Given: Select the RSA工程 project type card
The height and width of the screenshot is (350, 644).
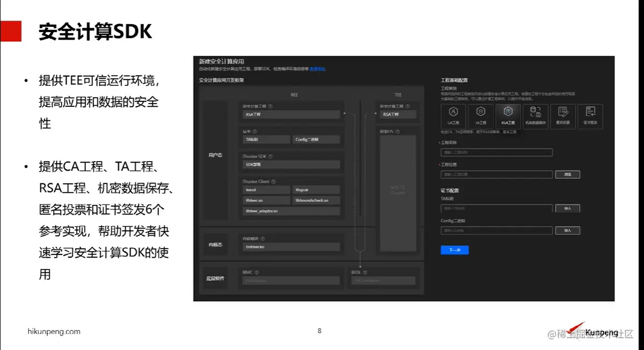Looking at the screenshot, I should coord(508,116).
